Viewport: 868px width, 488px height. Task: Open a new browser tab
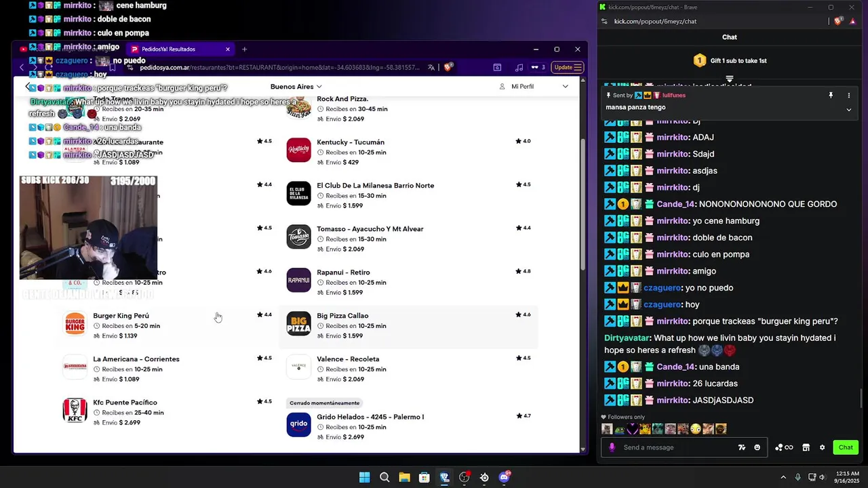(244, 49)
